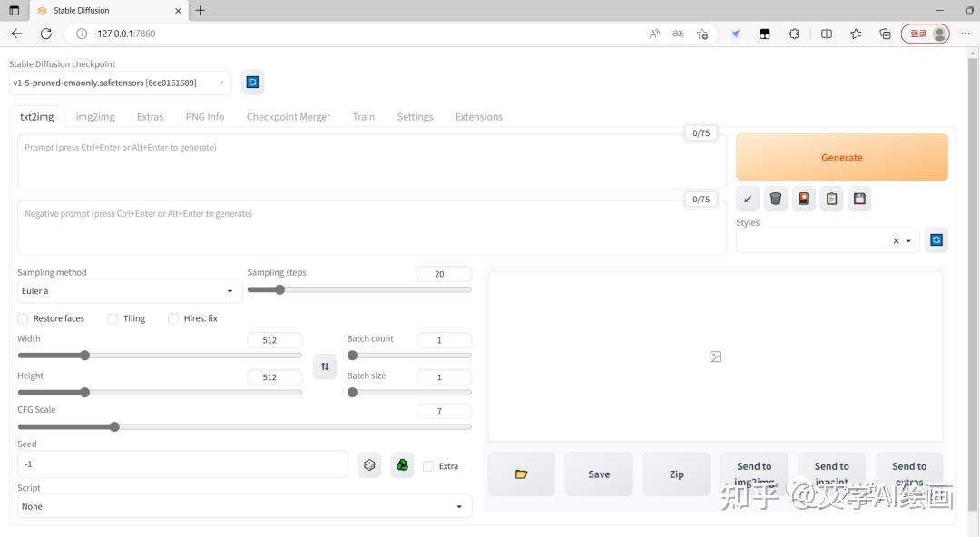Add page to favorites star-plus icon
This screenshot has width=980, height=537.
tap(702, 34)
